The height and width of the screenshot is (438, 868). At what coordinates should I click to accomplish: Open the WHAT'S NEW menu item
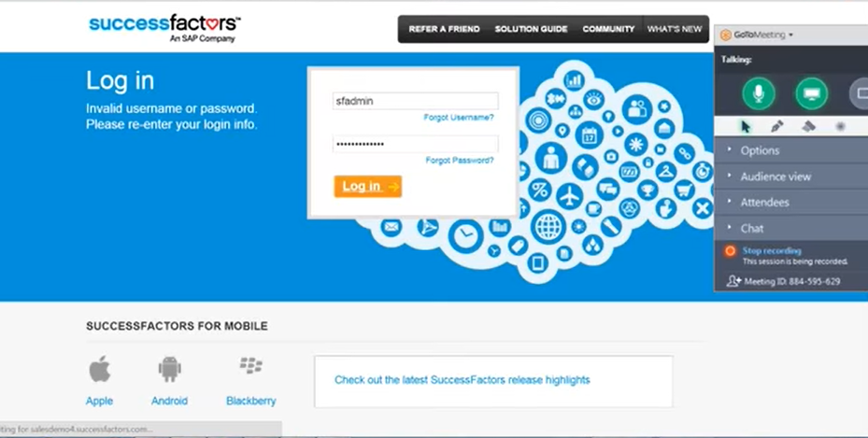click(x=675, y=29)
